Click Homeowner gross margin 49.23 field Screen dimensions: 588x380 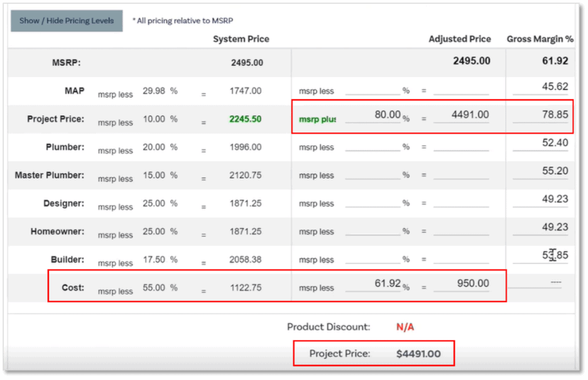[x=540, y=228]
